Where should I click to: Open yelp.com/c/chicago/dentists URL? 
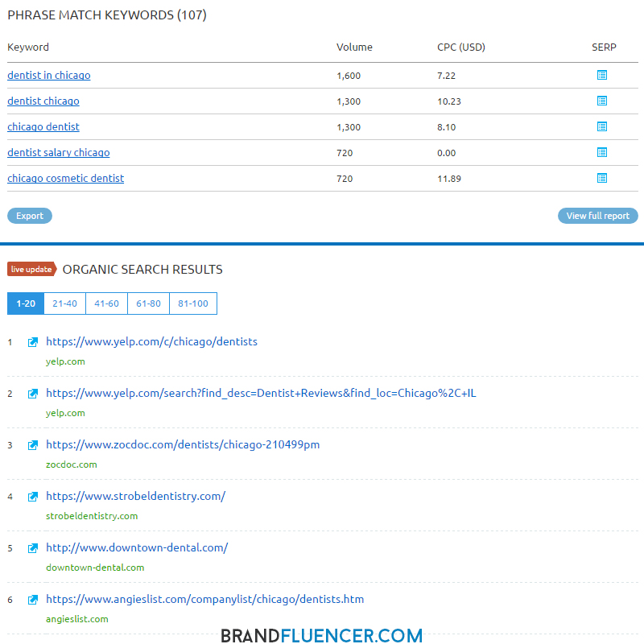(x=151, y=341)
